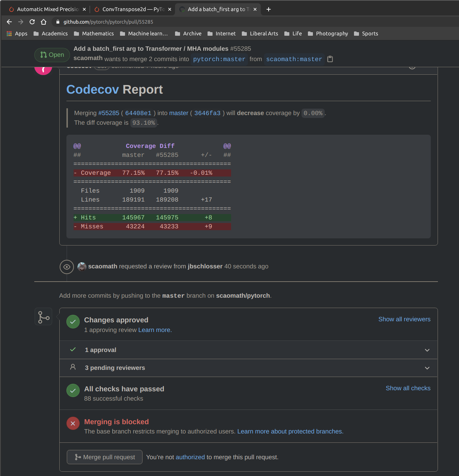
Task: Open the authorized link near merge button
Action: 190,457
